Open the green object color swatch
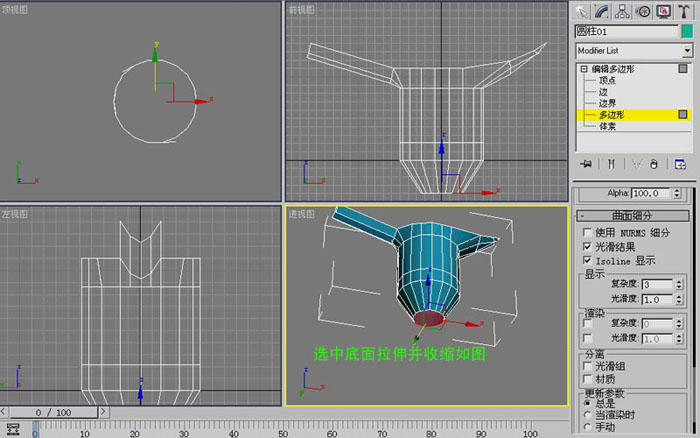 (x=687, y=31)
